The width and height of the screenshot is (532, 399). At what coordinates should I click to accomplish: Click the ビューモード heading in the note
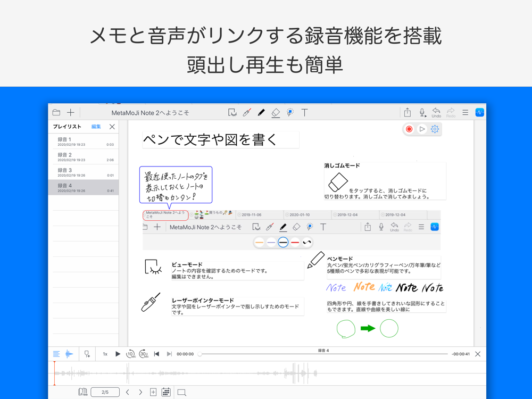pos(187,264)
